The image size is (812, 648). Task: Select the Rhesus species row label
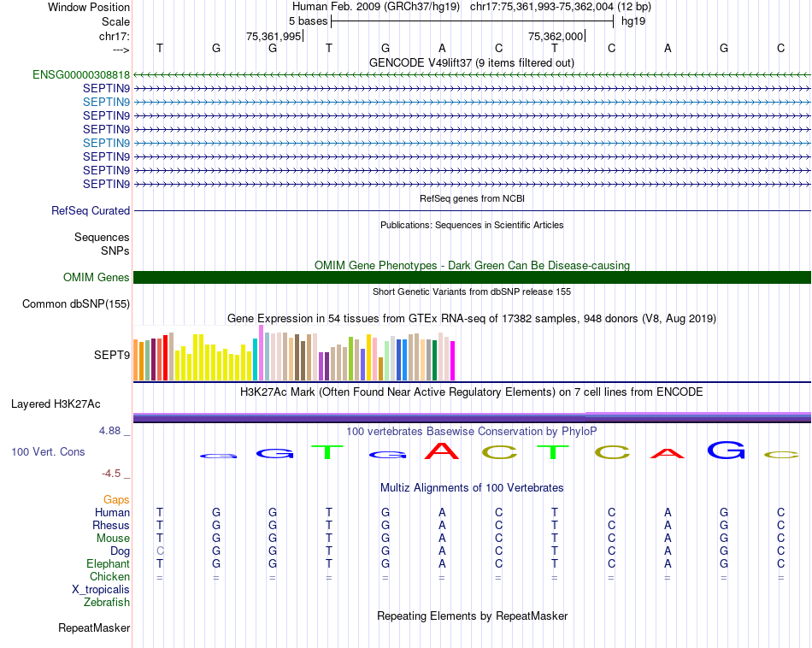pos(111,525)
